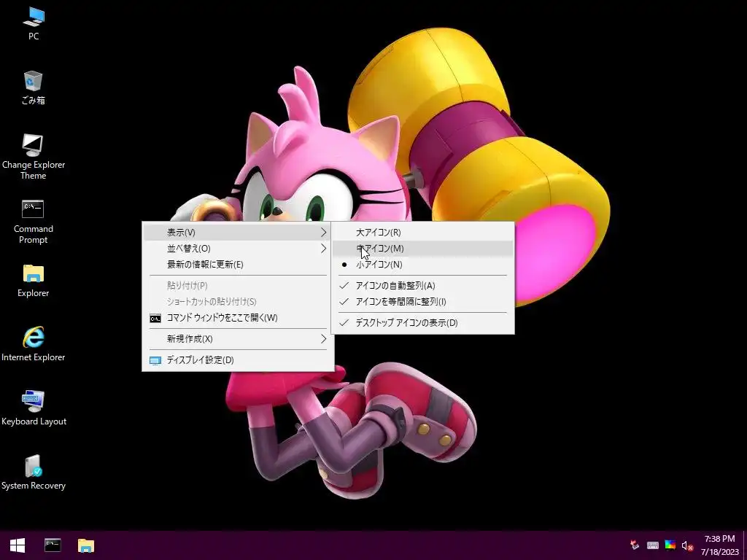This screenshot has width=747, height=560.
Task: Expand the 並べ替え(O) submenu arrow
Action: pyautogui.click(x=323, y=249)
